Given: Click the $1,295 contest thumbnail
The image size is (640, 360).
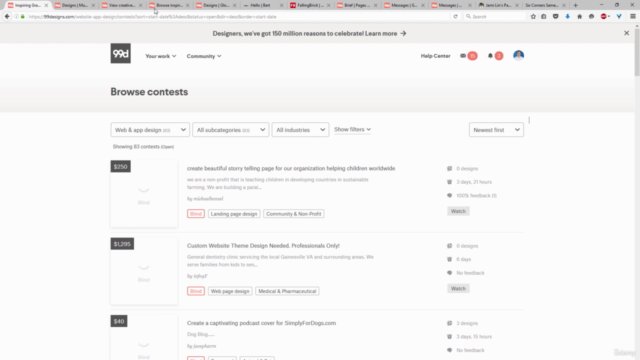Looking at the screenshot, I should (144, 271).
